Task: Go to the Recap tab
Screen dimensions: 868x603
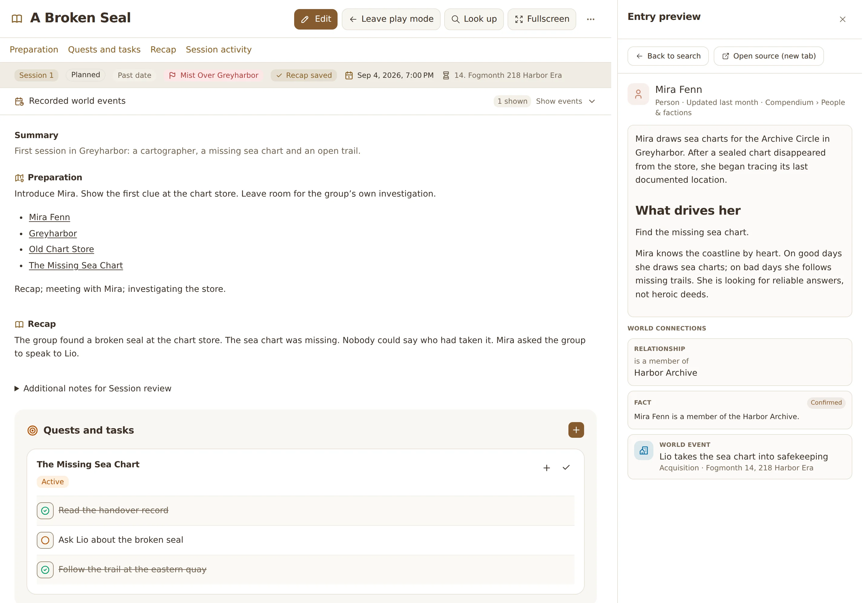Action: (163, 49)
